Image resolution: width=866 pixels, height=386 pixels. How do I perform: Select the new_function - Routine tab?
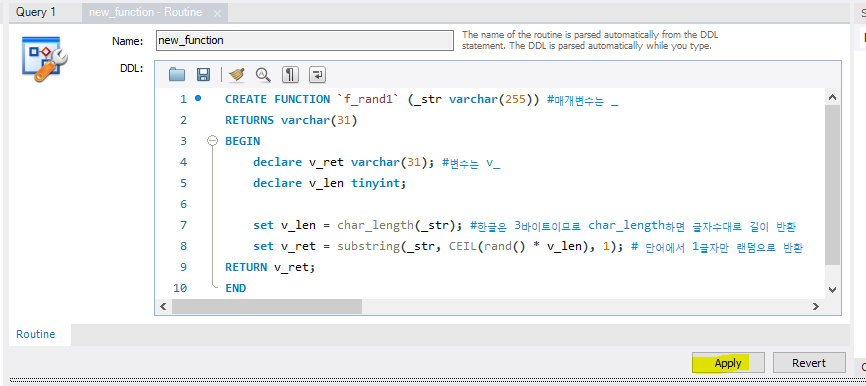(x=146, y=12)
